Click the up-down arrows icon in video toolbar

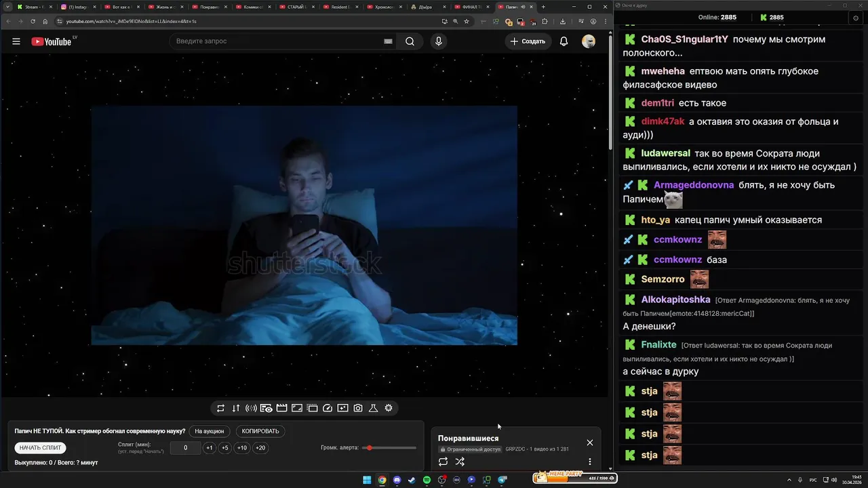tap(236, 408)
